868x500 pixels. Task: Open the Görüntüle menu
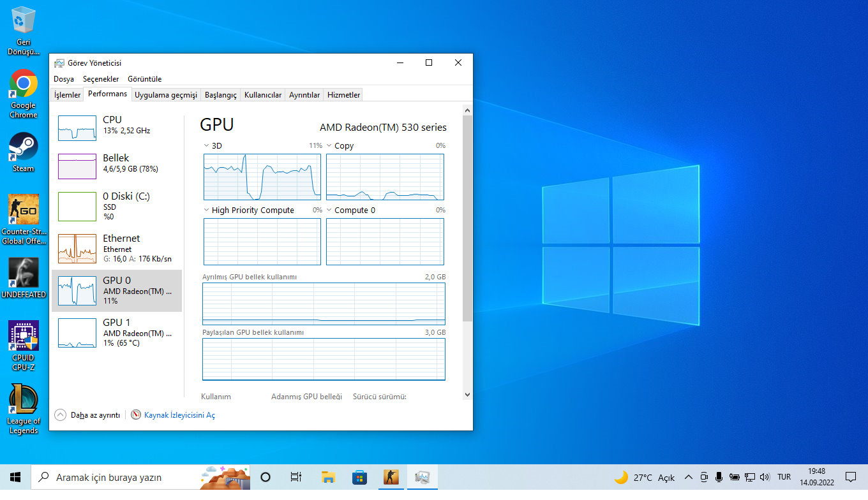tap(145, 79)
